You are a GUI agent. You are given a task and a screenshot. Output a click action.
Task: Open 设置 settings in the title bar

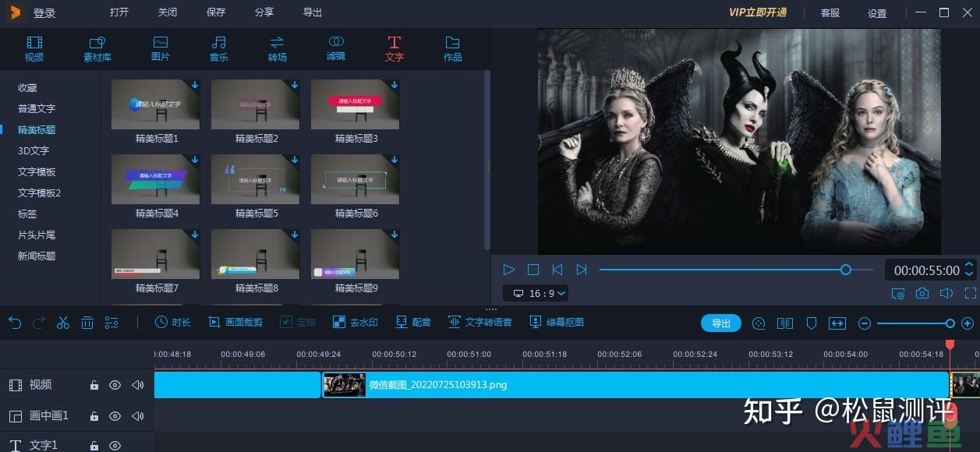coord(877,13)
